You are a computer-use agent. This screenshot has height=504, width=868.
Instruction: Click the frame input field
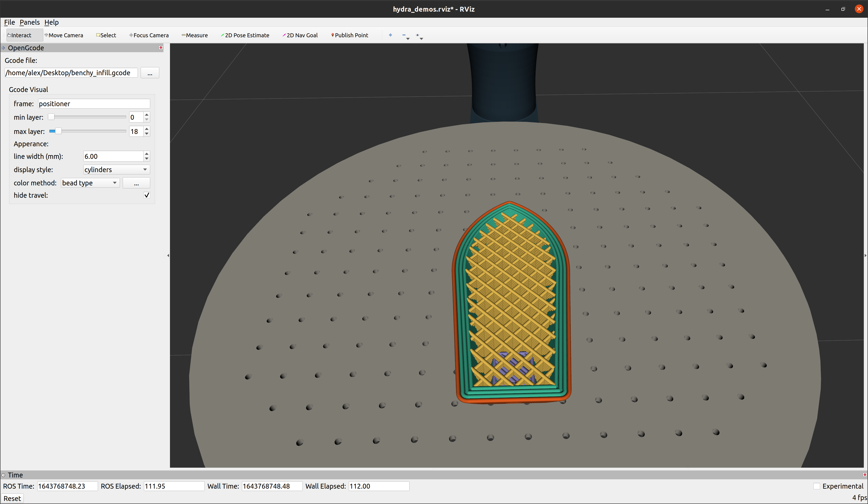click(x=94, y=104)
